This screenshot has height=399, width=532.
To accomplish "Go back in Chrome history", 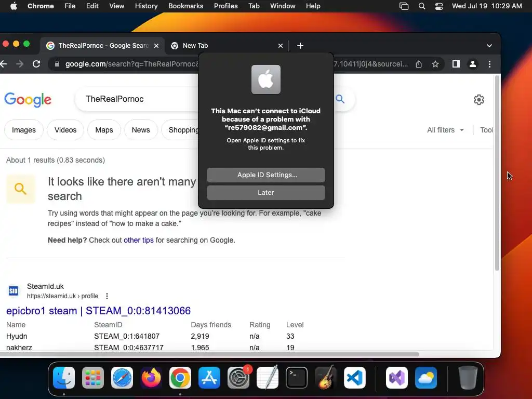I will tap(4, 64).
